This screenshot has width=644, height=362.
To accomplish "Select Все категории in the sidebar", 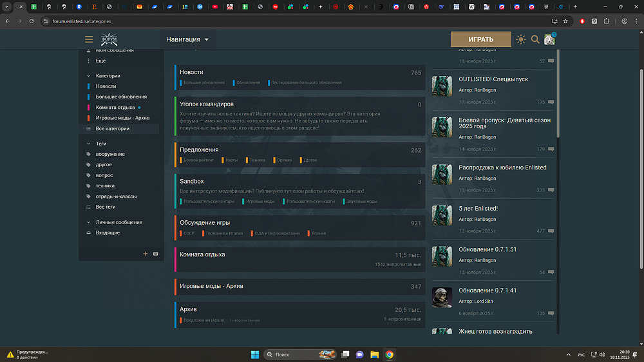I will tap(112, 128).
